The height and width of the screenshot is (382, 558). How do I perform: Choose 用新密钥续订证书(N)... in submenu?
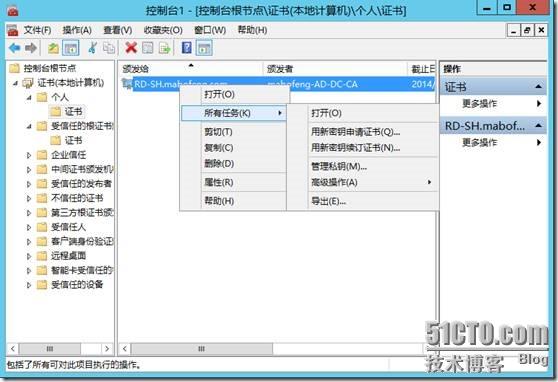[x=363, y=148]
